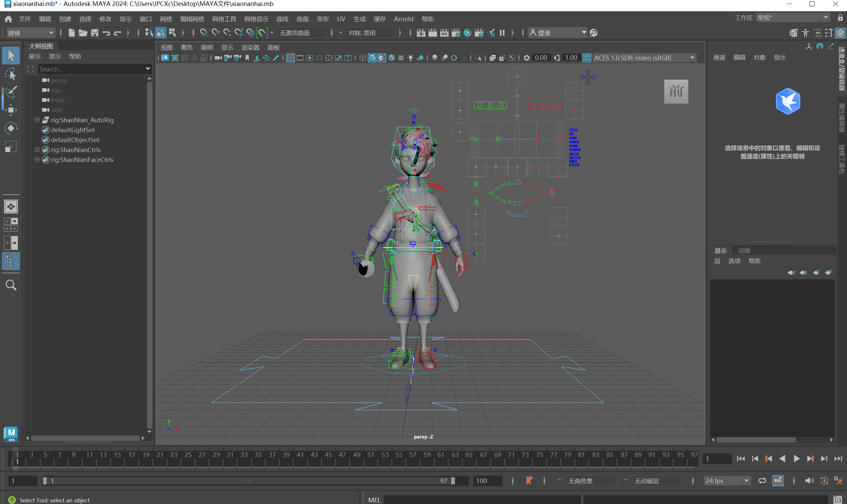
Task: Activate the Rotate tool
Action: pos(11,128)
